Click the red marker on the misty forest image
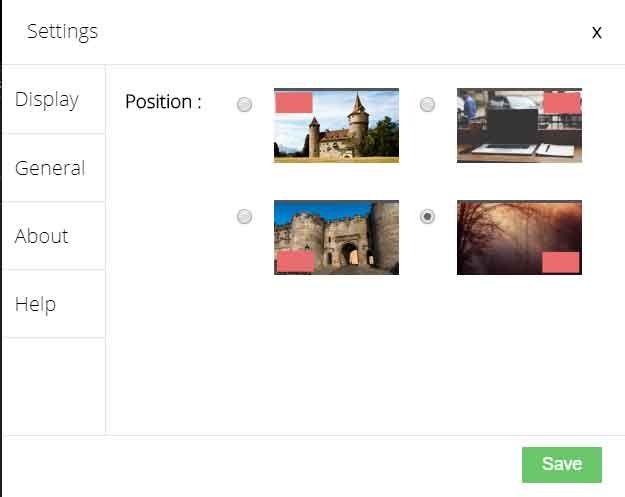 point(561,262)
